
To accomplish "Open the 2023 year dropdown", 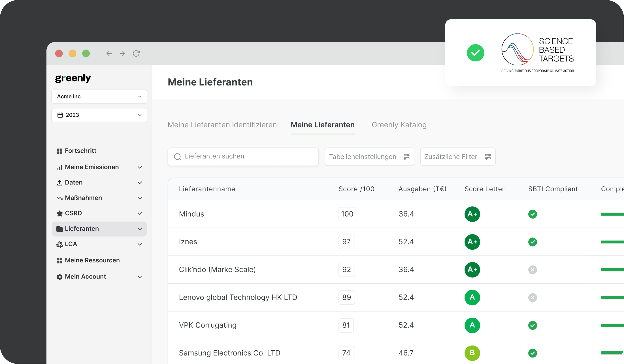I will tap(99, 115).
